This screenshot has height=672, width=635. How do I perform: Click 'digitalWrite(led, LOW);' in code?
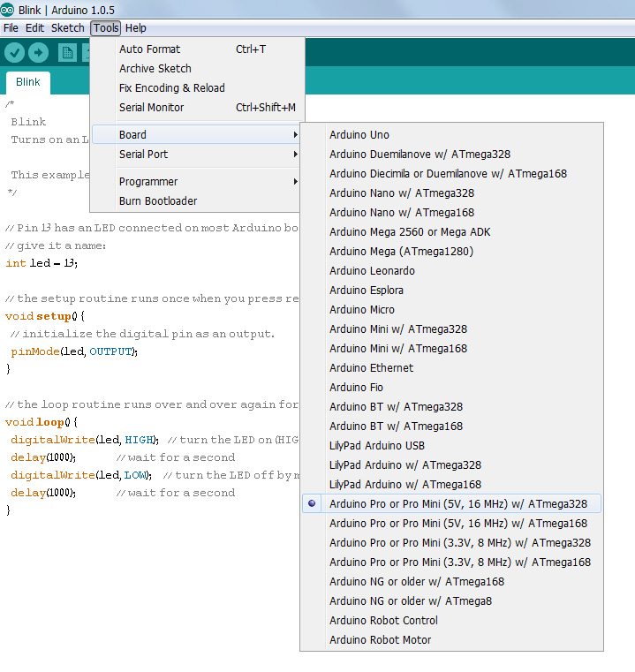(x=81, y=475)
